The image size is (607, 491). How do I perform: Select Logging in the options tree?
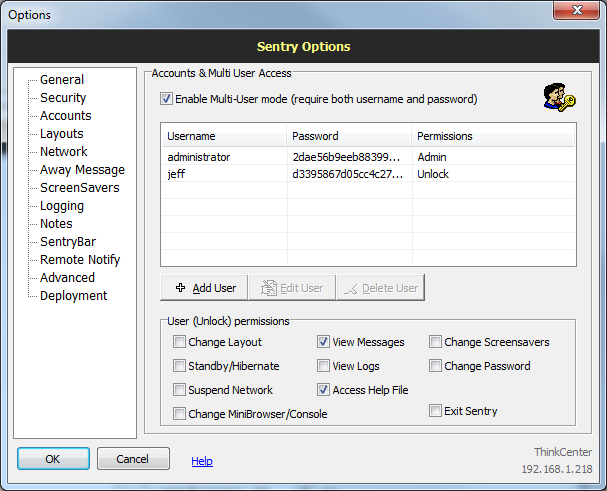(62, 206)
